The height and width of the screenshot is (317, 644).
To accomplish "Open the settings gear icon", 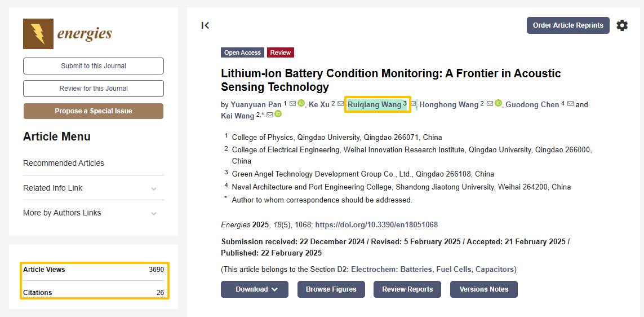I will click(622, 25).
